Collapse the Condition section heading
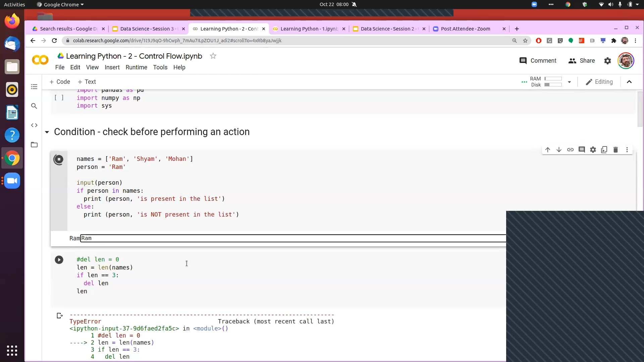 coord(47,132)
